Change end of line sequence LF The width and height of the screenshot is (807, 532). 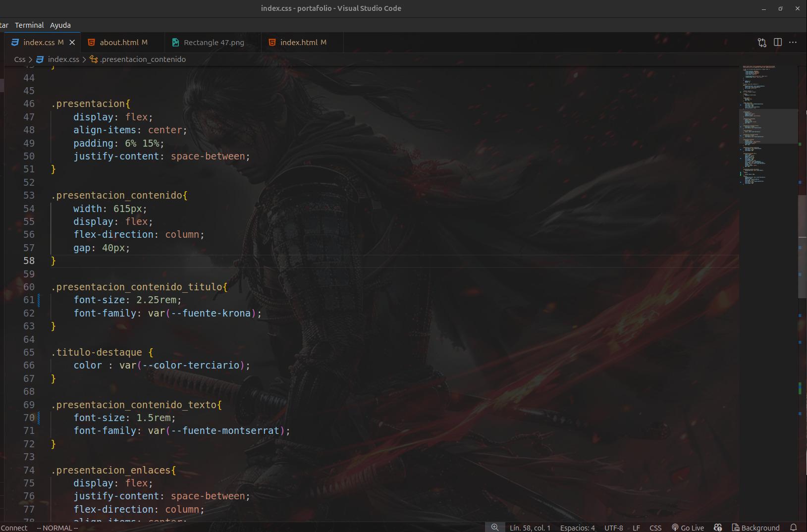click(x=636, y=528)
